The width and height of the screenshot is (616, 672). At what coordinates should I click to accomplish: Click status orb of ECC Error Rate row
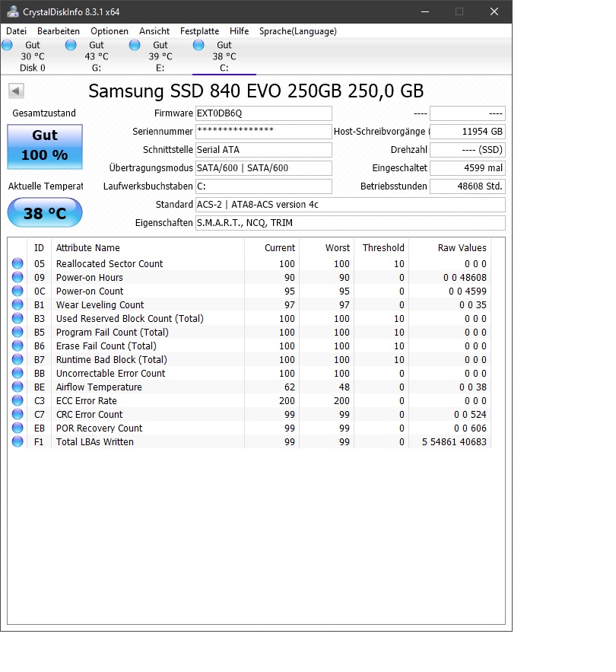point(17,400)
